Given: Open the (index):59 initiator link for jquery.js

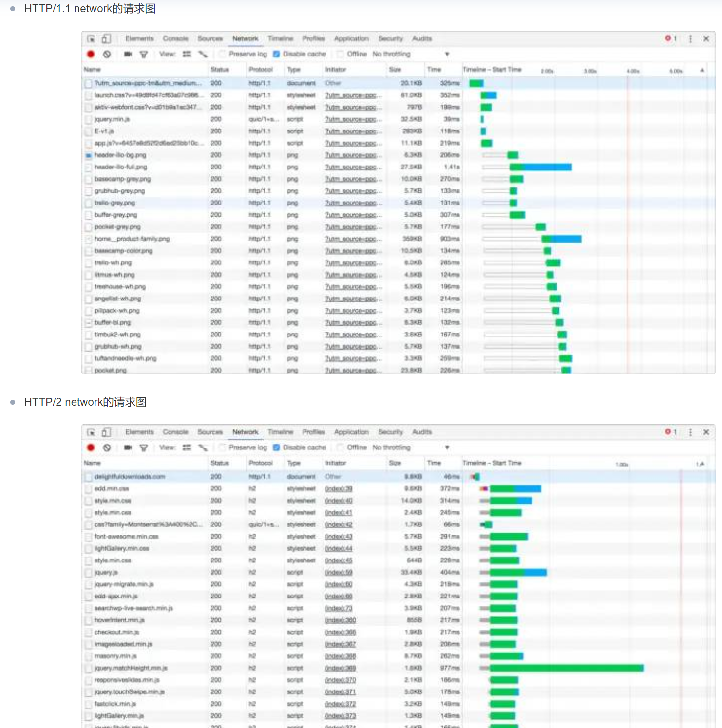Looking at the screenshot, I should click(339, 573).
